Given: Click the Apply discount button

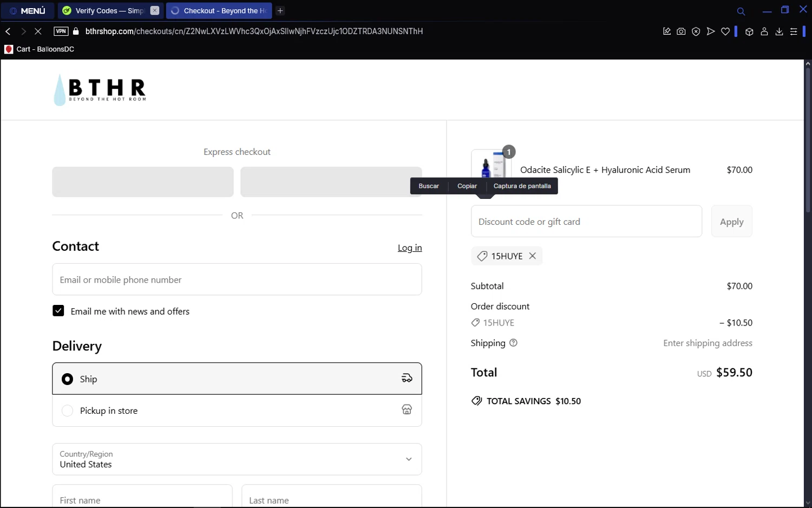Looking at the screenshot, I should (732, 222).
